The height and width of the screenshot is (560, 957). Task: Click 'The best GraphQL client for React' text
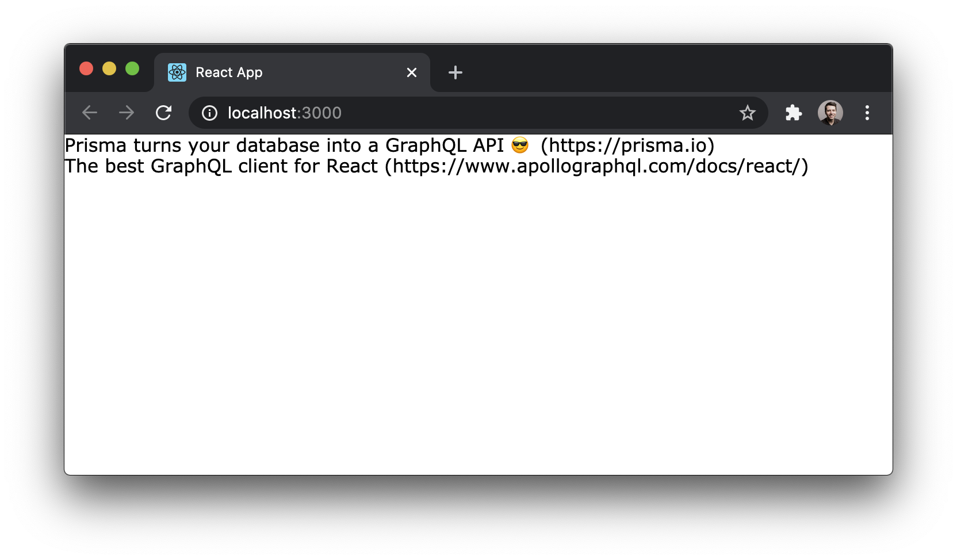221,166
